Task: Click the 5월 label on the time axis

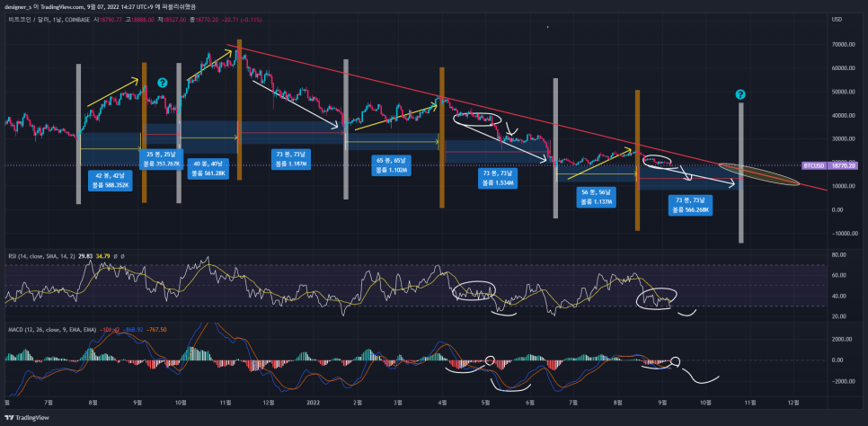Action: 485,401
